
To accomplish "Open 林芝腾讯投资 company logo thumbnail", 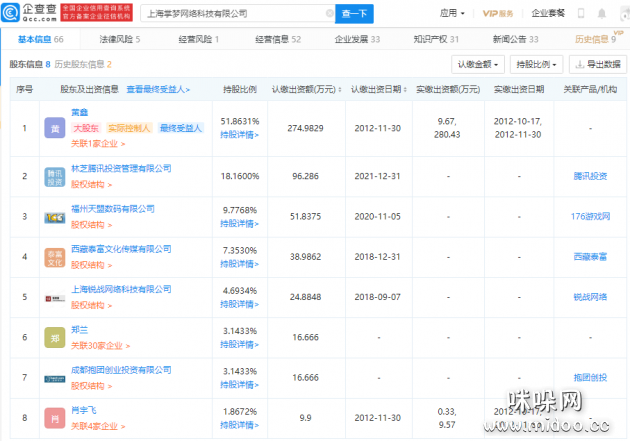I will 55,177.
